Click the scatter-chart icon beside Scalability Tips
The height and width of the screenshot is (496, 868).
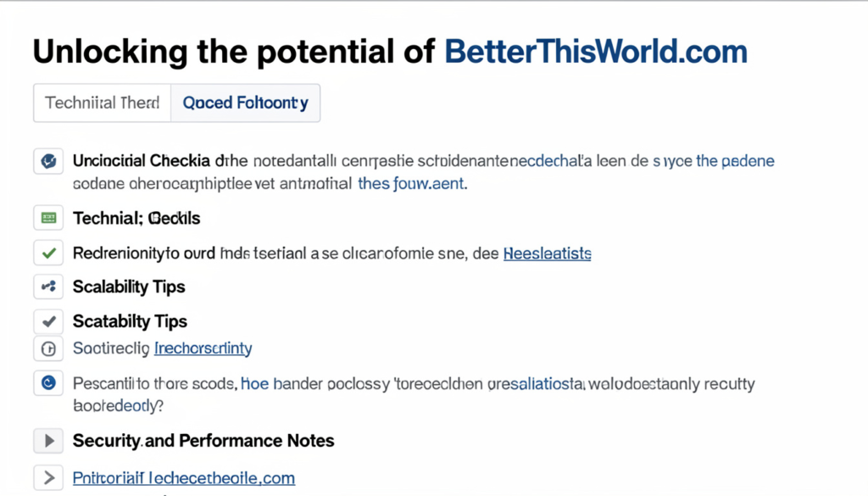[x=48, y=287]
